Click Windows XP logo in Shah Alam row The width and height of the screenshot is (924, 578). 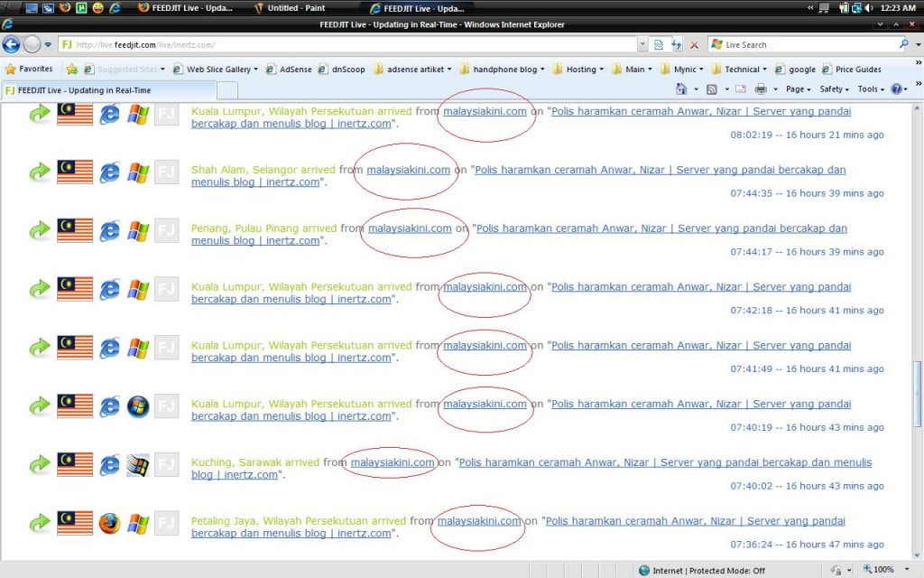click(138, 172)
